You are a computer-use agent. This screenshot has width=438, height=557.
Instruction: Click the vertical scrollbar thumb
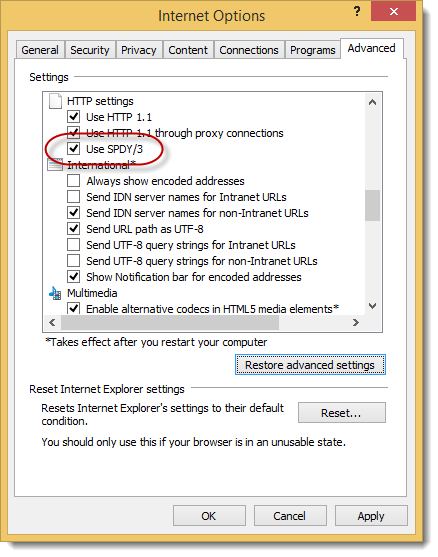[x=372, y=206]
